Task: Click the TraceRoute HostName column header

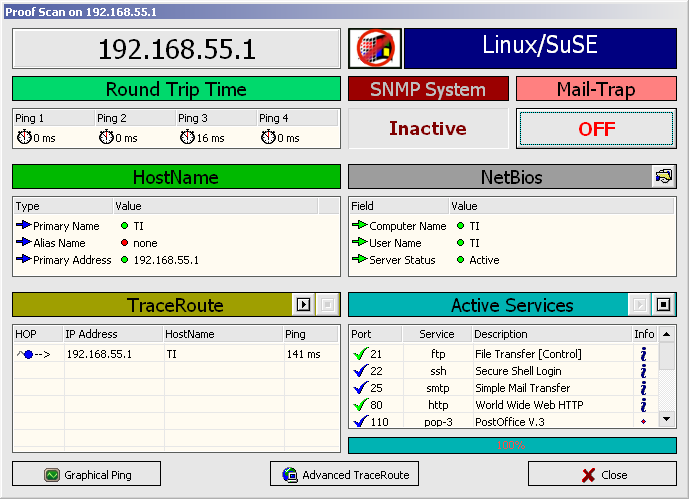Action: tap(223, 334)
